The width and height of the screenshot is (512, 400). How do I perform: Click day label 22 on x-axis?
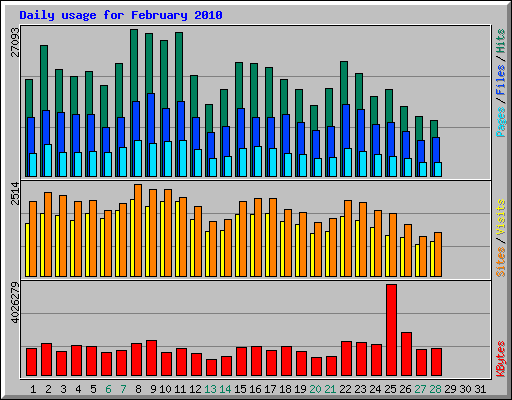[345, 389]
